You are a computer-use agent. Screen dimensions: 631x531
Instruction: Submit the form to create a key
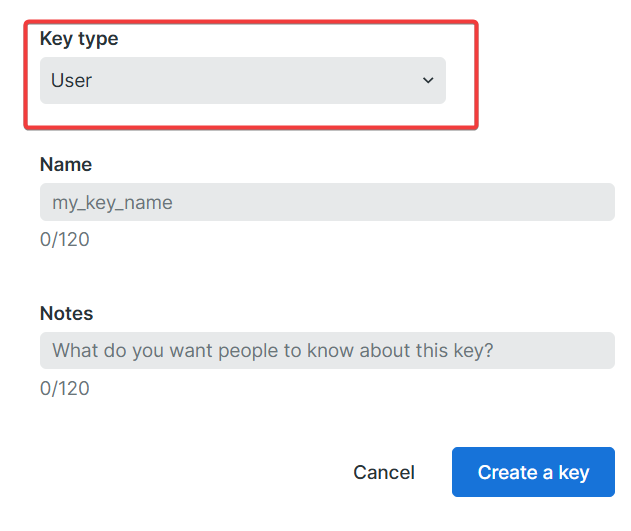[x=533, y=472]
